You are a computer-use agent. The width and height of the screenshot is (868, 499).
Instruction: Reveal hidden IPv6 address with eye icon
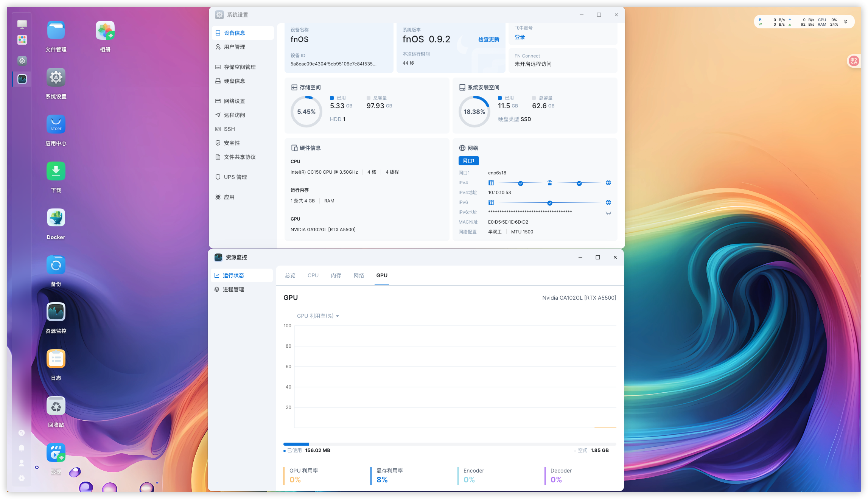[608, 213]
